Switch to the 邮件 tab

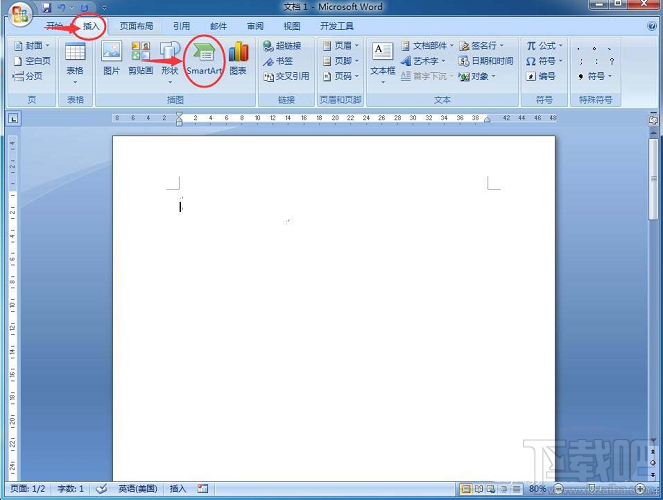click(219, 26)
